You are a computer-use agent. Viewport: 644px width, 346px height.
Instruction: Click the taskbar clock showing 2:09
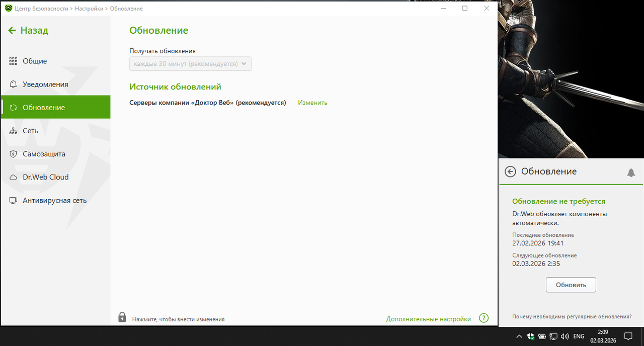click(x=603, y=336)
